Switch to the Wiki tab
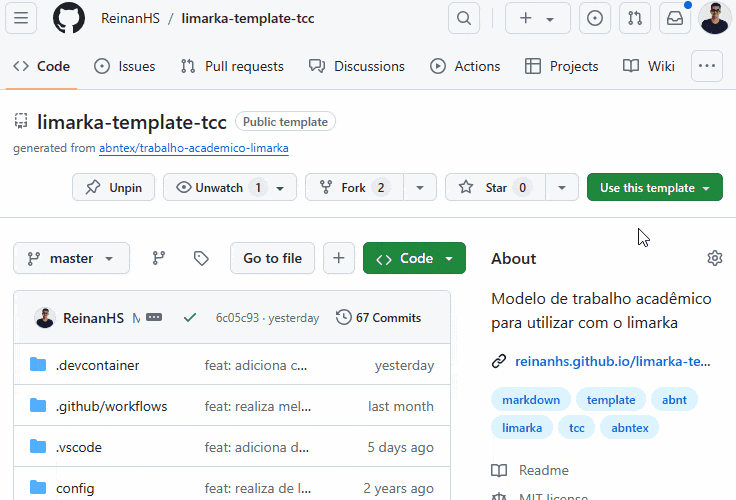736x500 pixels. pyautogui.click(x=649, y=66)
